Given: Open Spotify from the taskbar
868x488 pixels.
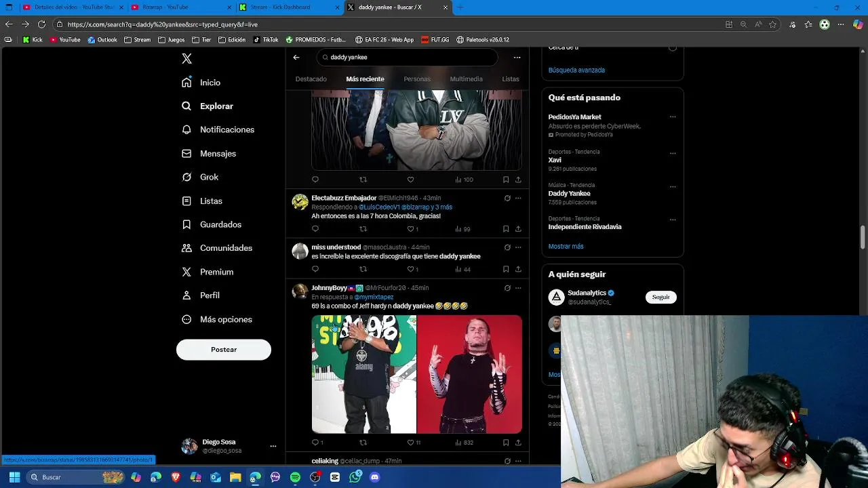Looking at the screenshot, I should (x=295, y=477).
